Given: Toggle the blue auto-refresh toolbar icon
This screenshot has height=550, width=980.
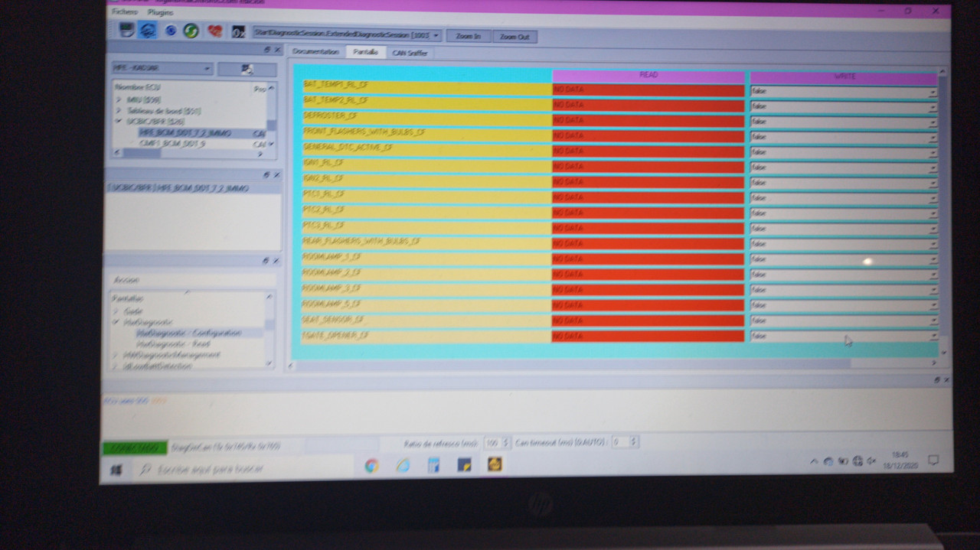Looking at the screenshot, I should point(171,31).
